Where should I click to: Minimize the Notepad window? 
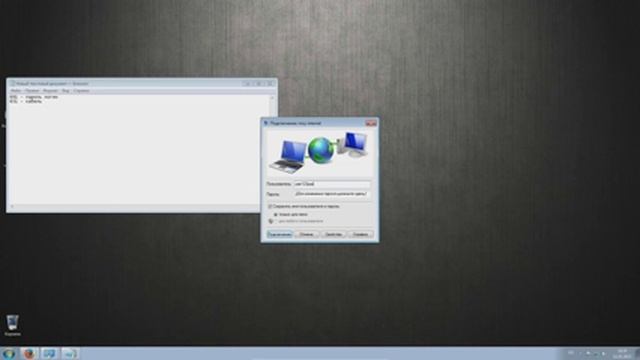[247, 83]
